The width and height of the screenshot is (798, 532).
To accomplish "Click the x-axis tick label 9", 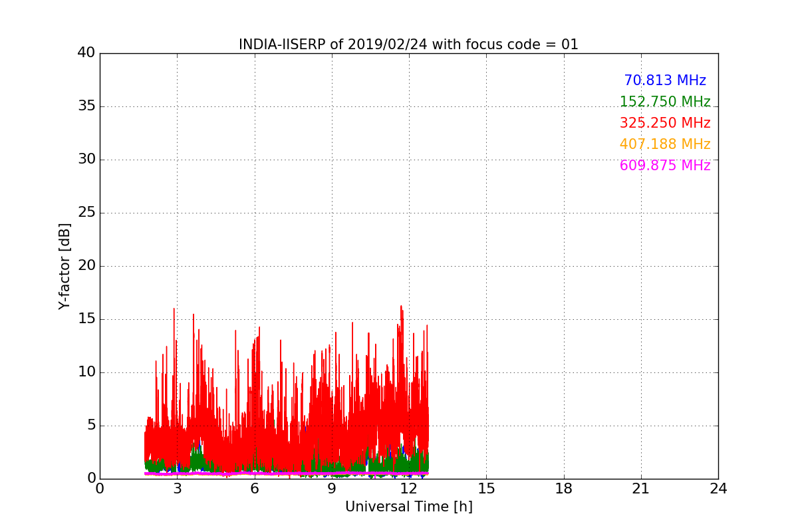I will [331, 489].
